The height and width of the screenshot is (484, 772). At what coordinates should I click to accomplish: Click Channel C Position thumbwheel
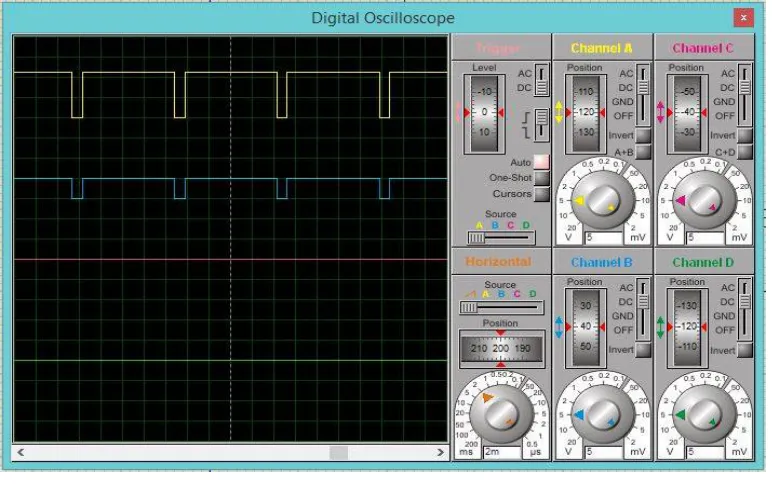687,113
